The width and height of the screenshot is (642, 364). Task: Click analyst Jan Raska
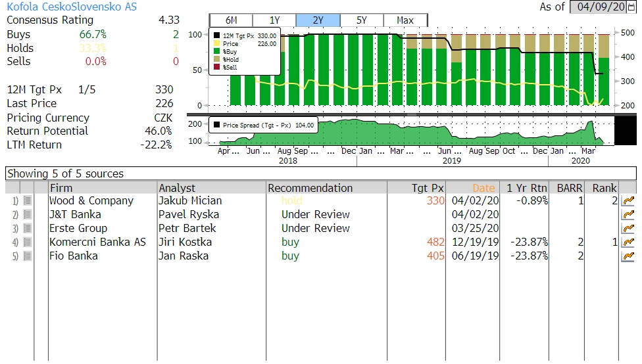(184, 256)
